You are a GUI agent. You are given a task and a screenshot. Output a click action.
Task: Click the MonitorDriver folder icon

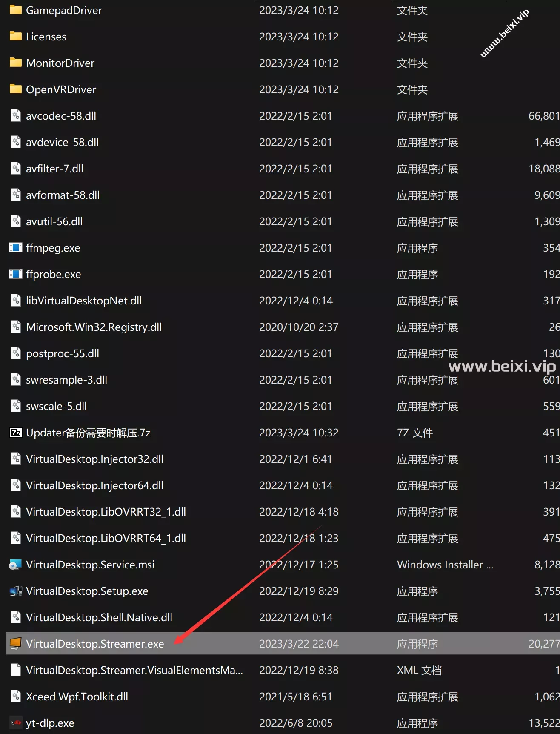coord(16,63)
